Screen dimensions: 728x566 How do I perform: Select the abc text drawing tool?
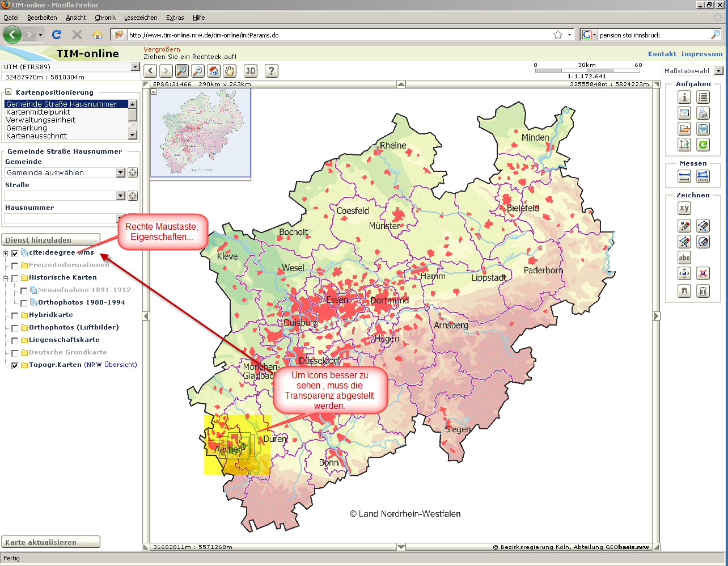(684, 258)
